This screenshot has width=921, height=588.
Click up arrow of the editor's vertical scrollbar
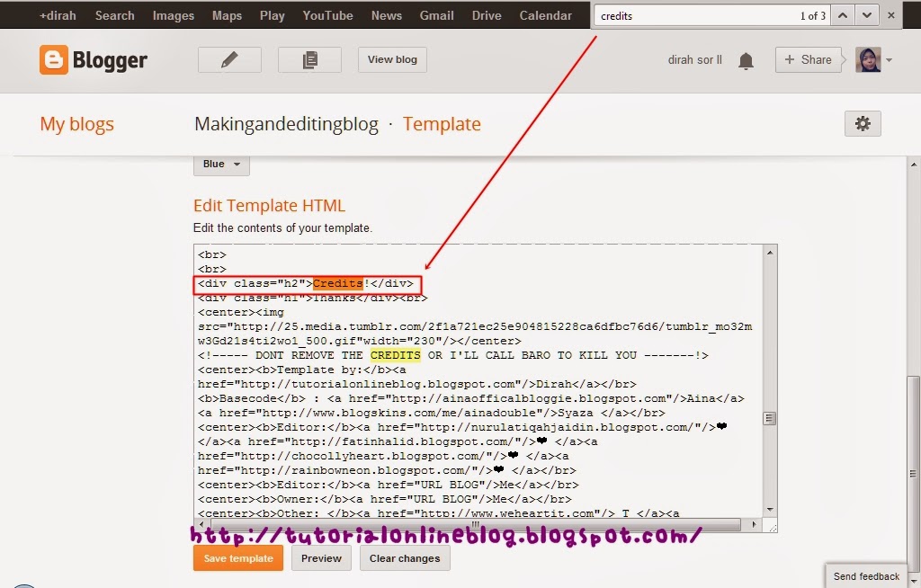(x=770, y=253)
